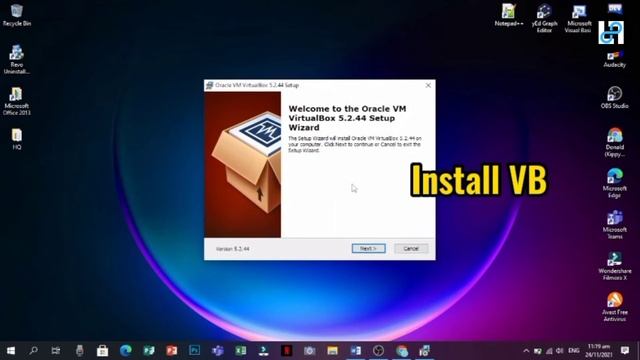Screen dimensions: 640x360
Task: Open Camera app from taskbar
Action: click(309, 351)
